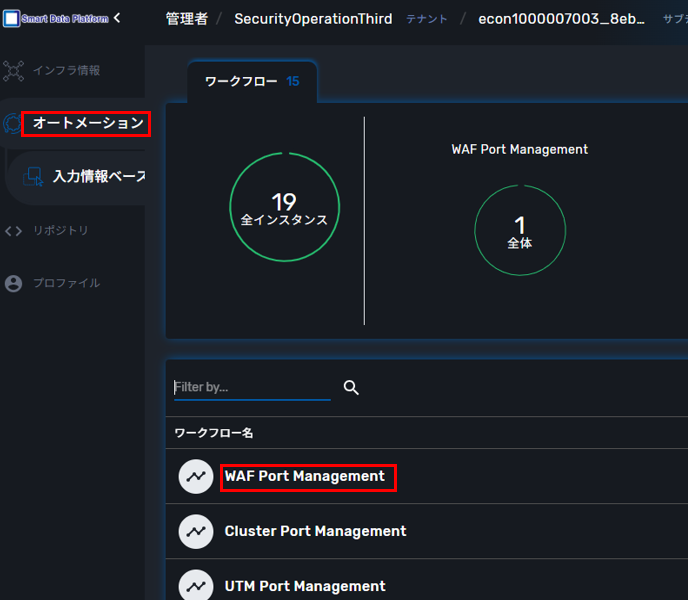The height and width of the screenshot is (600, 688).
Task: Focus the Filter by... input field
Action: 252,388
